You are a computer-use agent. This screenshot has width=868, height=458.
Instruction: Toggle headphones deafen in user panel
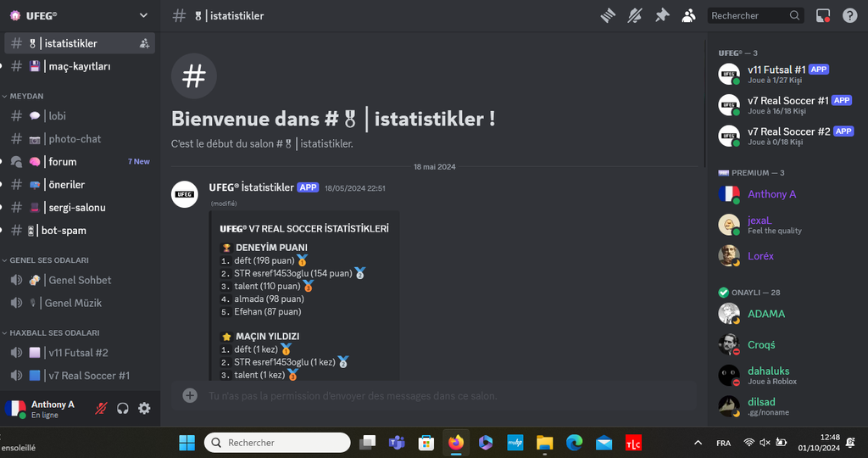pos(123,409)
